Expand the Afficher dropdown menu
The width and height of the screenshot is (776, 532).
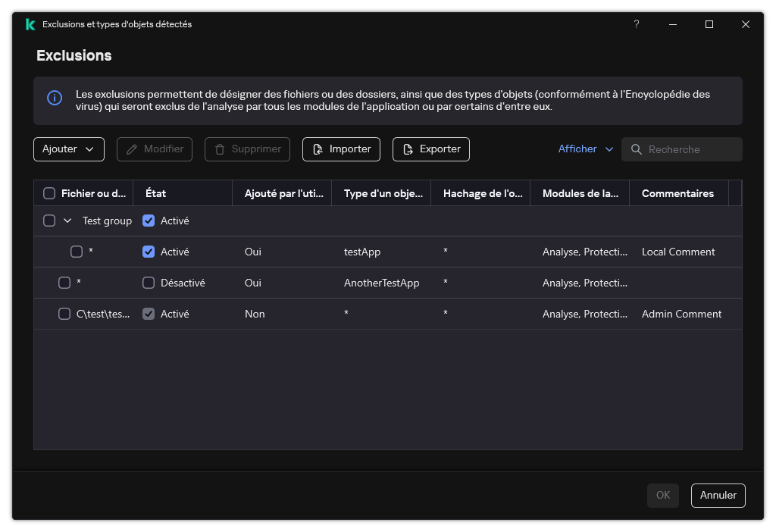(585, 149)
